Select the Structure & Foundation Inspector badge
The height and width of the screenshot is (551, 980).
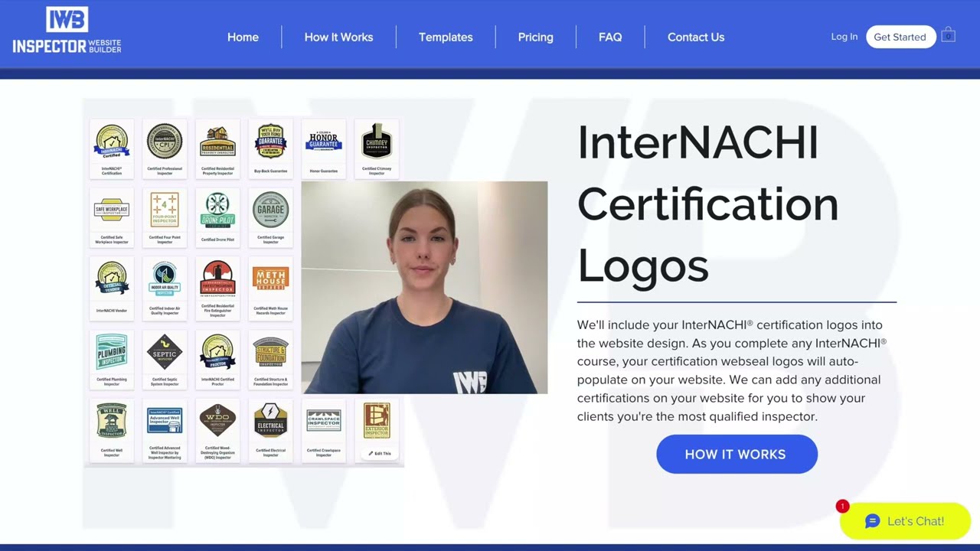[x=270, y=360]
